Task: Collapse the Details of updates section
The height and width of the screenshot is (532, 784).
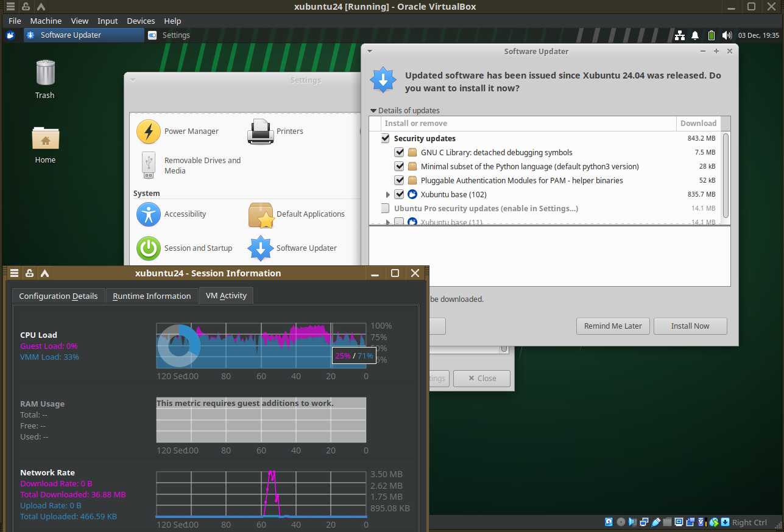Action: (373, 111)
